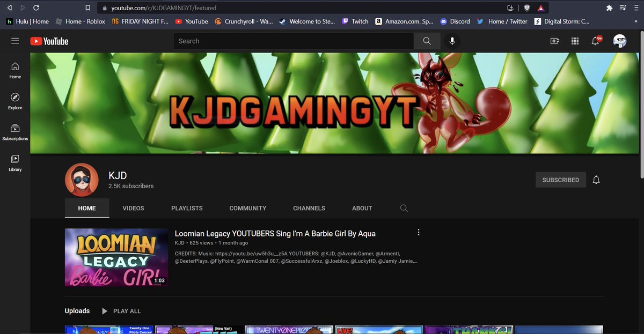Open Subscriptions in the sidebar
644x334 pixels.
pyautogui.click(x=15, y=132)
